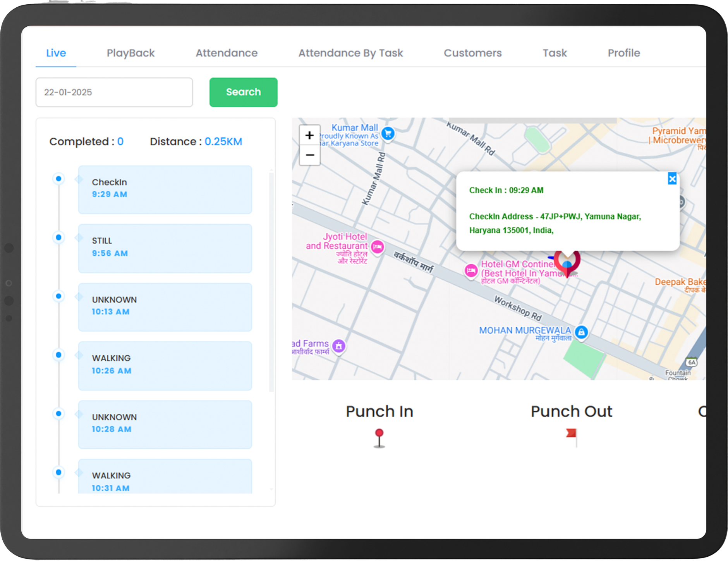This screenshot has height=561, width=728.
Task: Select the STILL 9:56 AM card
Action: point(165,248)
